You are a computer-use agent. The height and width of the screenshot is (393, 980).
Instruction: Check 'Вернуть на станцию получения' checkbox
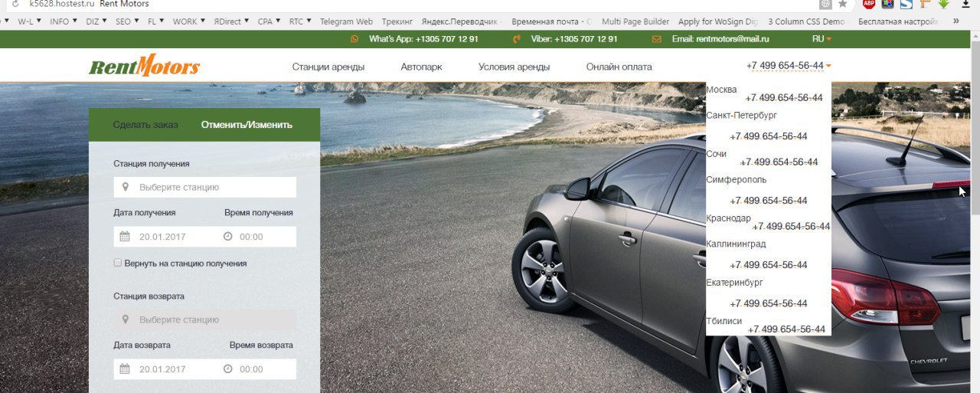118,263
